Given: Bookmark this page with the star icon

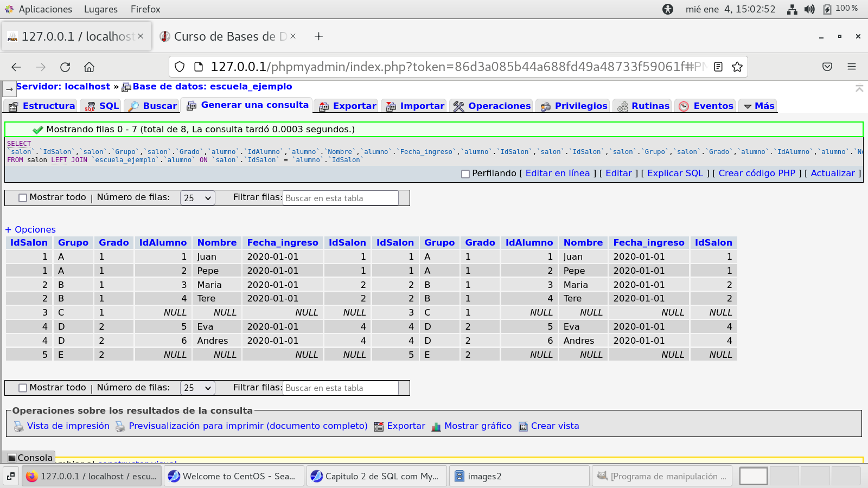Looking at the screenshot, I should 737,67.
